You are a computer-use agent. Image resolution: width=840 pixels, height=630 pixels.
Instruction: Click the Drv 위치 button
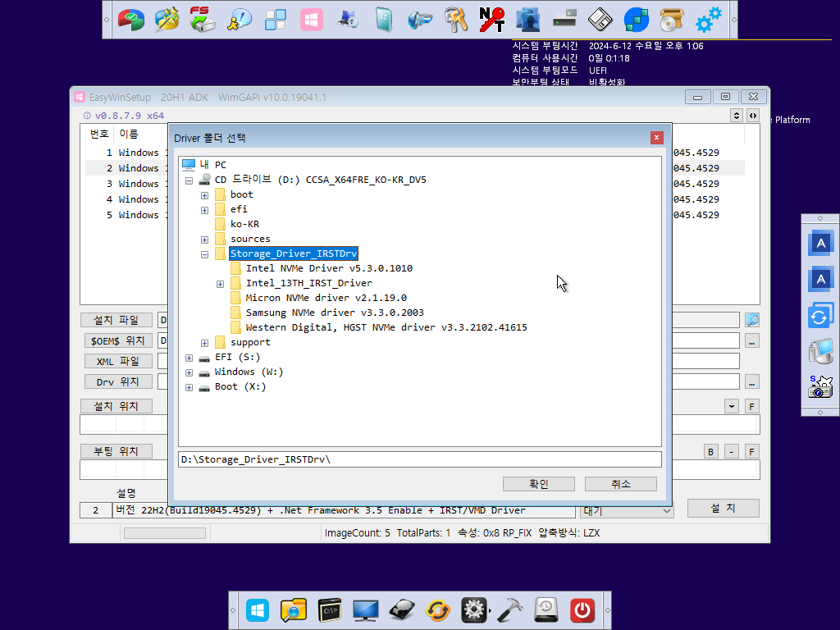[x=118, y=382]
